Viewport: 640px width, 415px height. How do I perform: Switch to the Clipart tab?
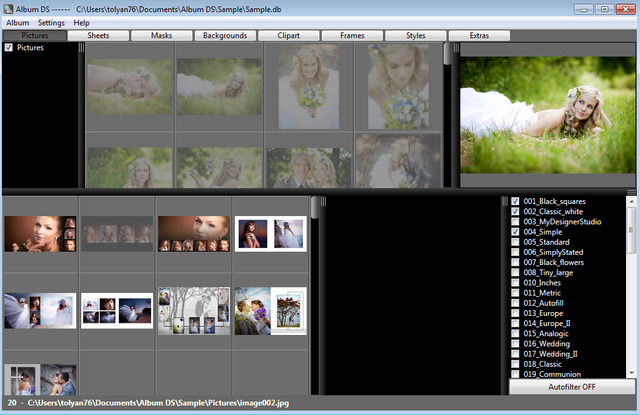[x=288, y=35]
